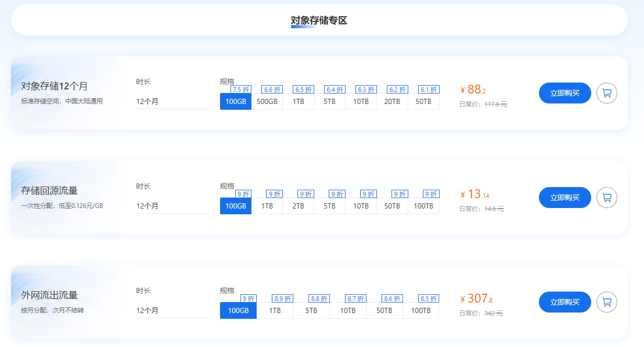Open 12个月 duration field for 外网流出流量
644x347 pixels.
point(173,310)
